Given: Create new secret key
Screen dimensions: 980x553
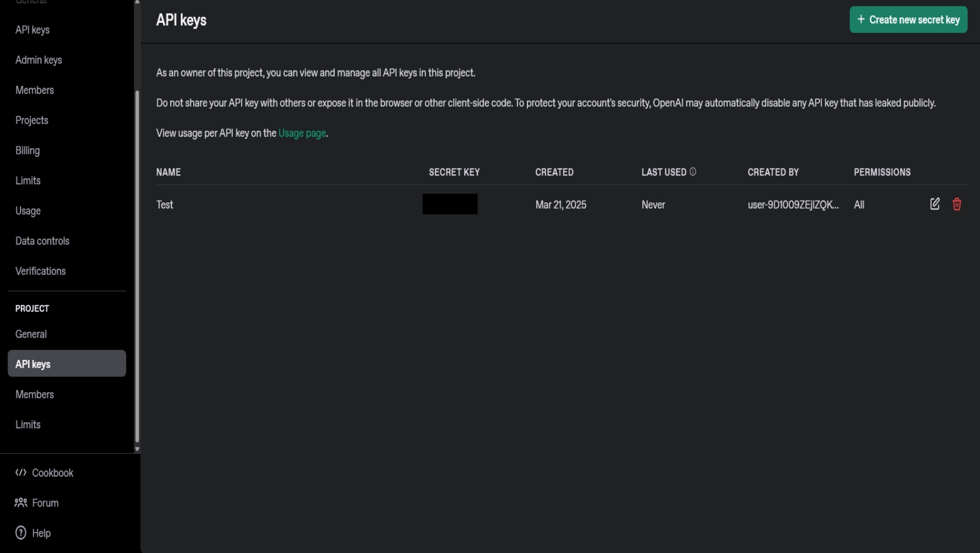Looking at the screenshot, I should pos(908,20).
